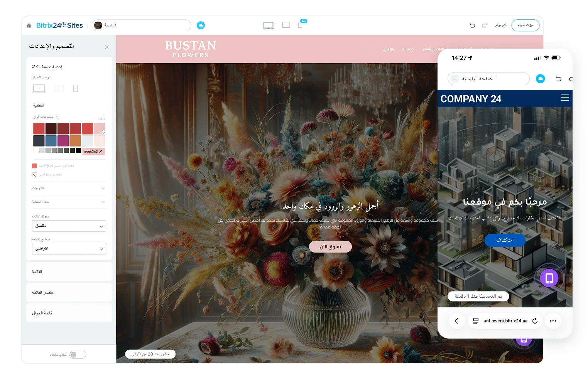Viewport: 588px width, 391px height.
Task: Open the hamburger menu on COMPANY 24 header
Action: coord(565,98)
